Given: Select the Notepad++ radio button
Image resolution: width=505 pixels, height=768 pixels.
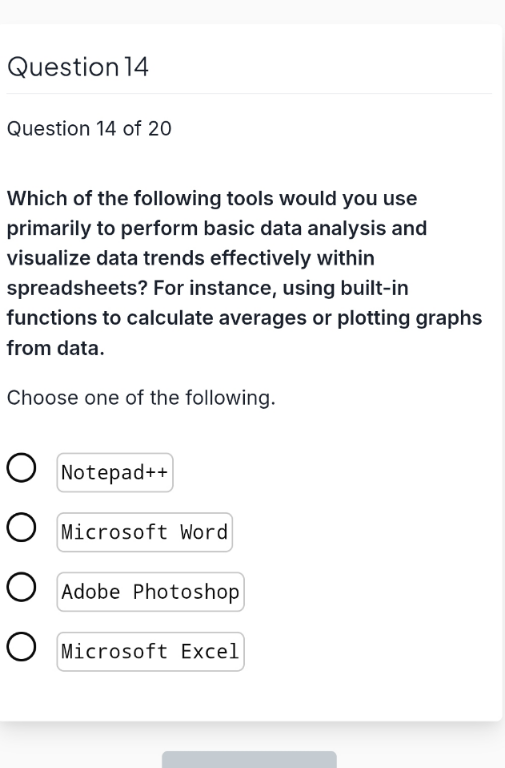Looking at the screenshot, I should 21,468.
